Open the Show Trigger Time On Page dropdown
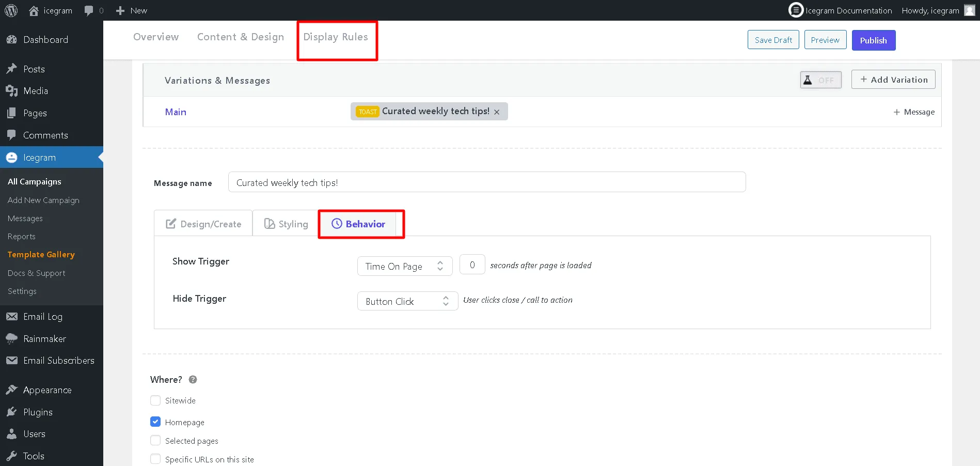This screenshot has height=466, width=980. coord(405,266)
